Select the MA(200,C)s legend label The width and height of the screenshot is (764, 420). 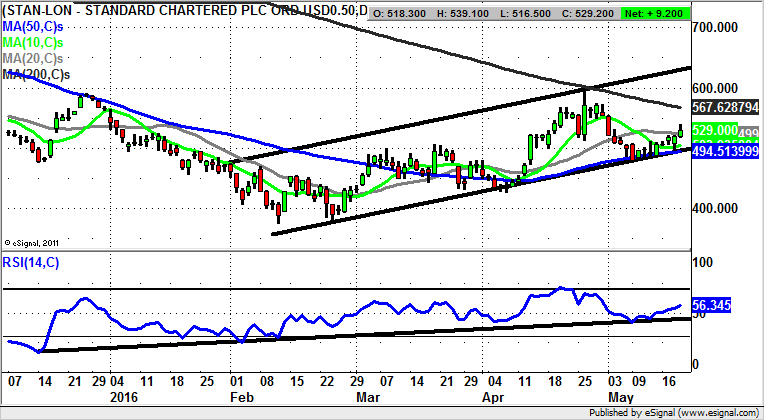pos(38,75)
